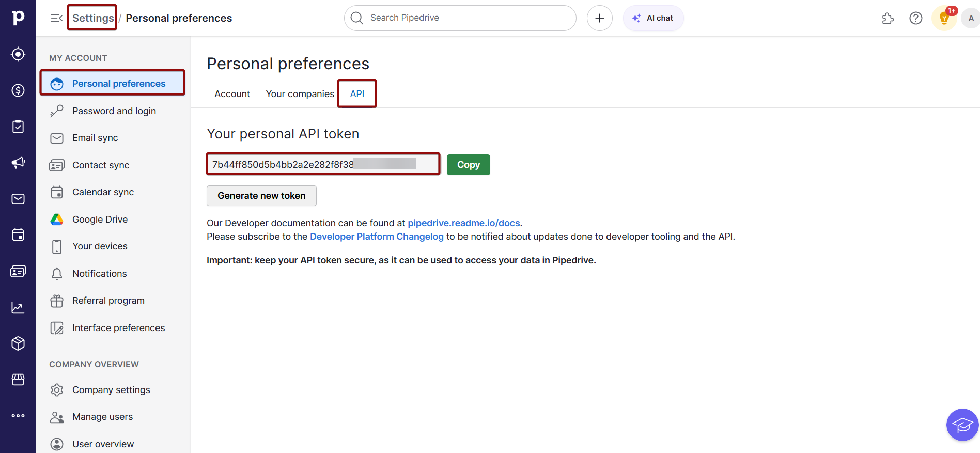Open the AI chat button
The height and width of the screenshot is (453, 980).
(x=653, y=18)
